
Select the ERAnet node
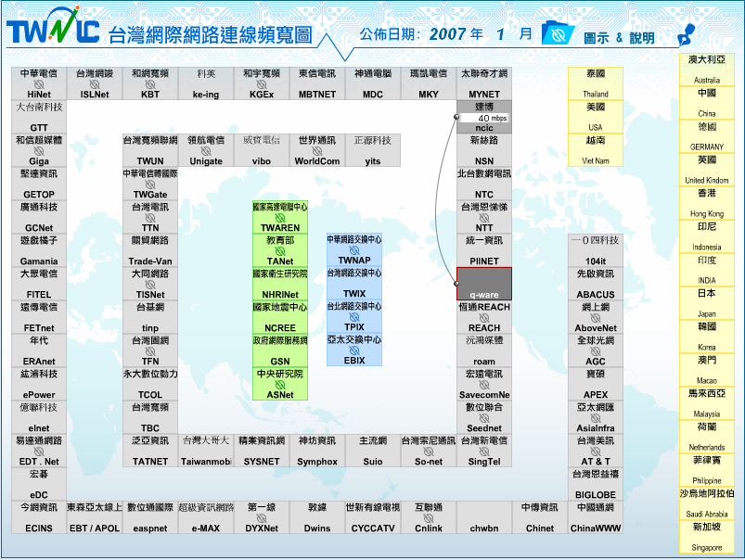[39, 350]
